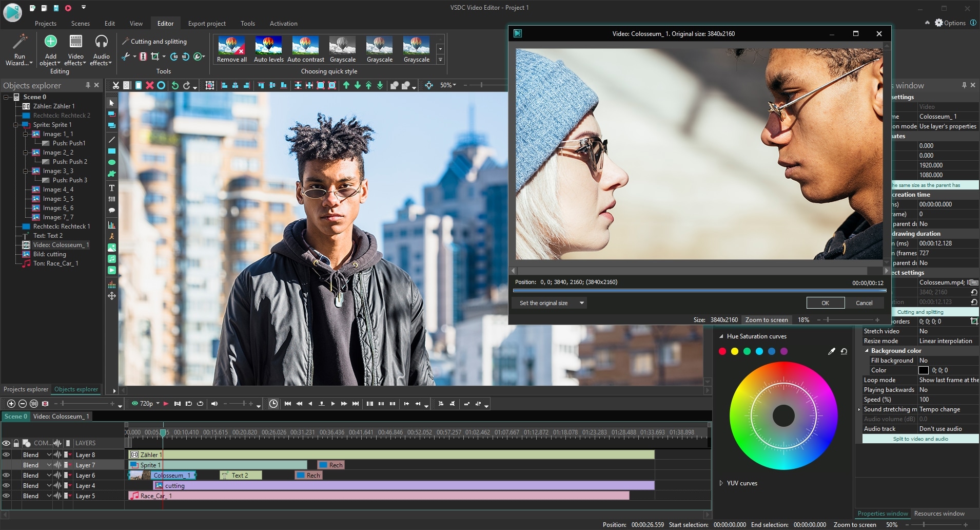980x530 pixels.
Task: Select the line drawing tool
Action: coord(111,140)
